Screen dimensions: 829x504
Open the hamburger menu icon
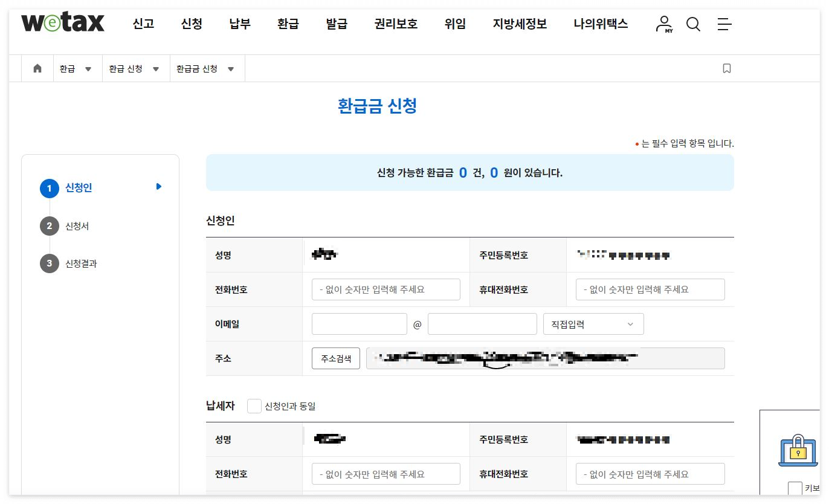[724, 25]
